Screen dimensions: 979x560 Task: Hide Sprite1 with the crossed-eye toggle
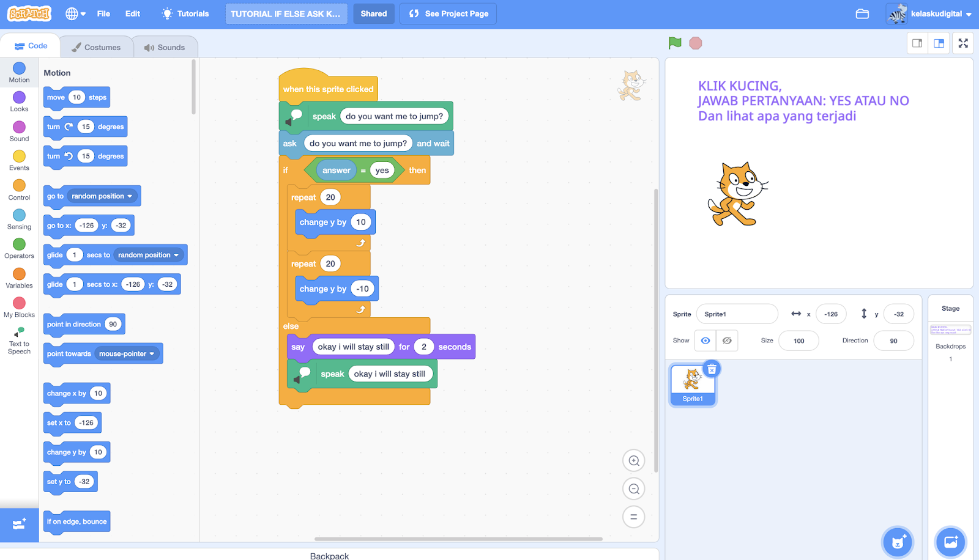[x=726, y=341]
